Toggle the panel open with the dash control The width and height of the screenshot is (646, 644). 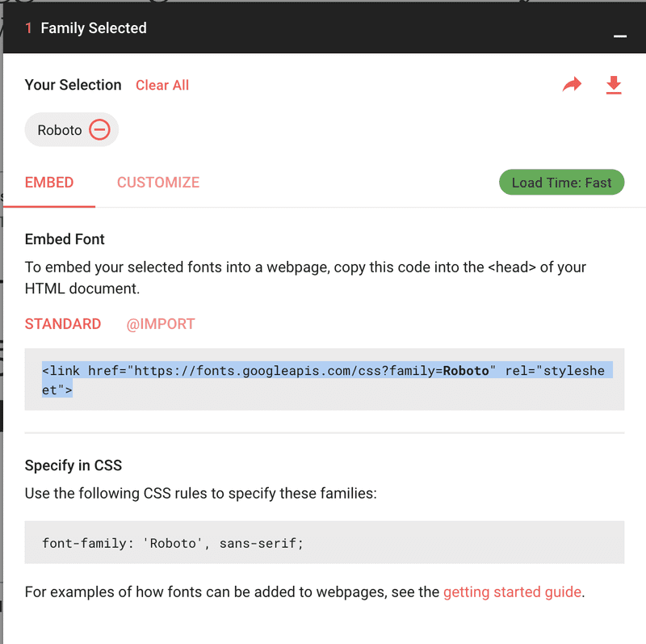[619, 36]
